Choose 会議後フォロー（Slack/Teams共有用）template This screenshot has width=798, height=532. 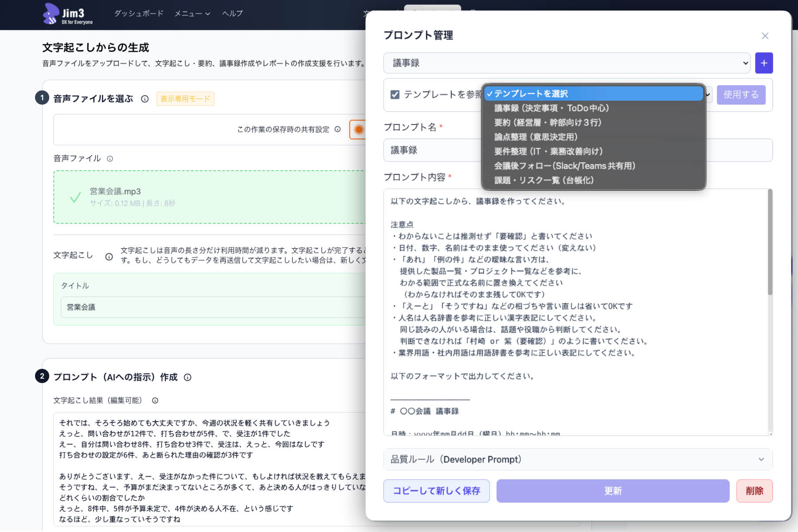pos(594,166)
